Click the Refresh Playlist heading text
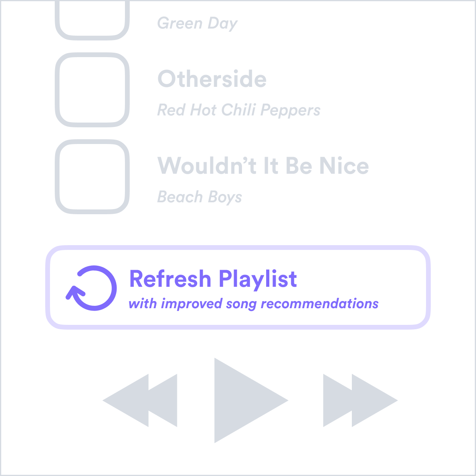 tap(213, 279)
